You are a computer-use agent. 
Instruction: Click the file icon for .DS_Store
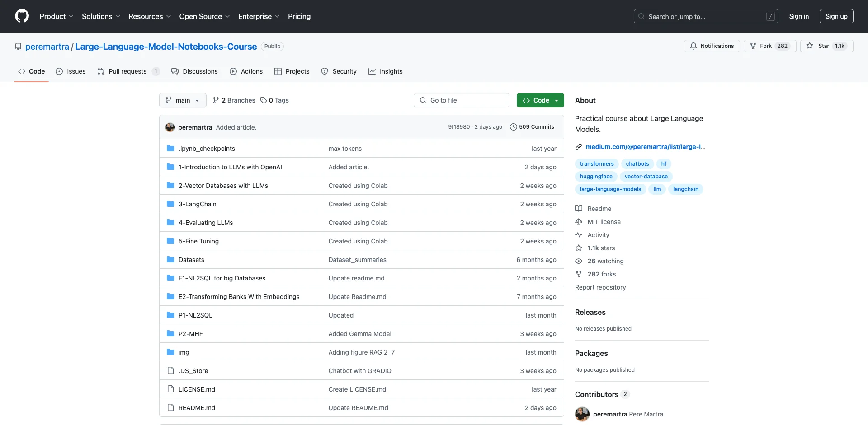[x=170, y=371]
